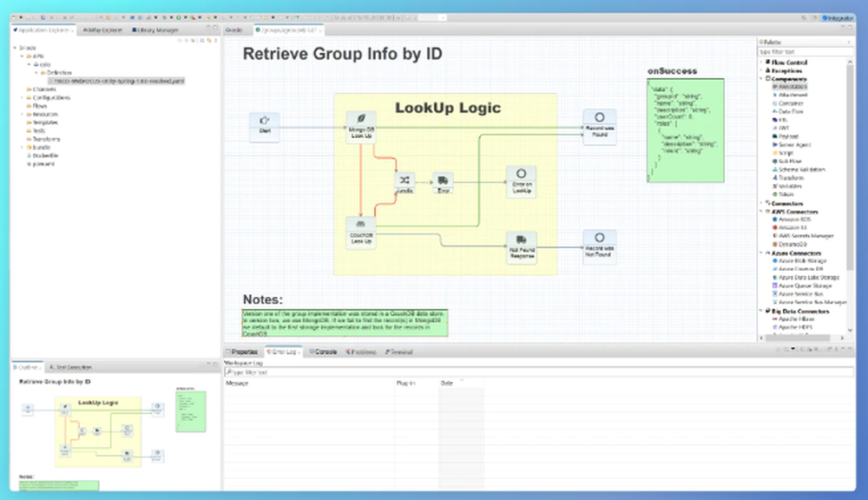Switch to the Application Explorer tab
868x500 pixels.
[43, 30]
